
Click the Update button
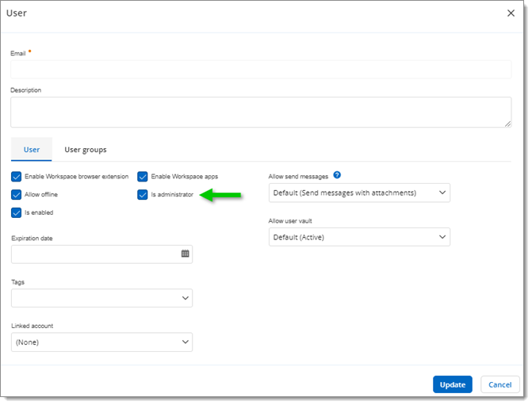pos(452,384)
